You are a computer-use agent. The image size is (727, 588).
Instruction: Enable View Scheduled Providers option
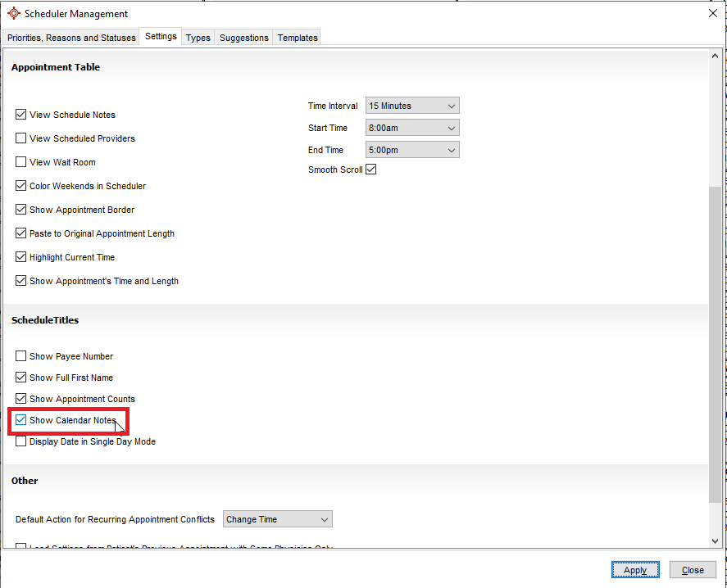pos(21,138)
